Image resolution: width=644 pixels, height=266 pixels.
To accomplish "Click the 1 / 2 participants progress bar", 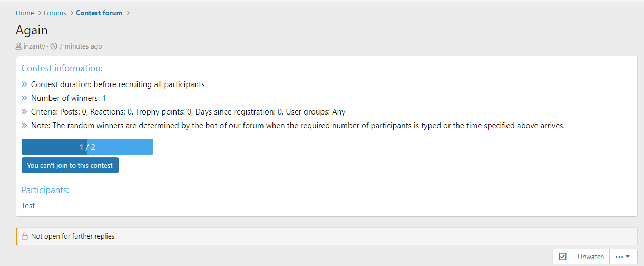I will click(x=87, y=147).
